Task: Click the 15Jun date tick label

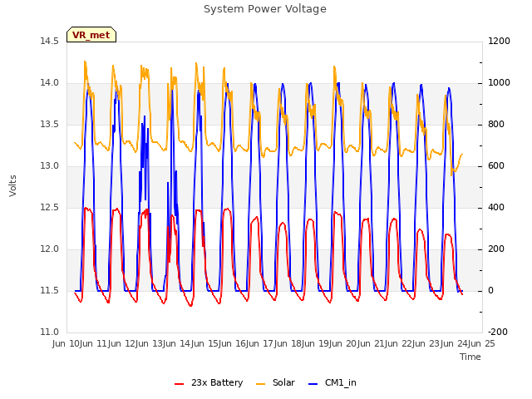Action: tap(219, 343)
